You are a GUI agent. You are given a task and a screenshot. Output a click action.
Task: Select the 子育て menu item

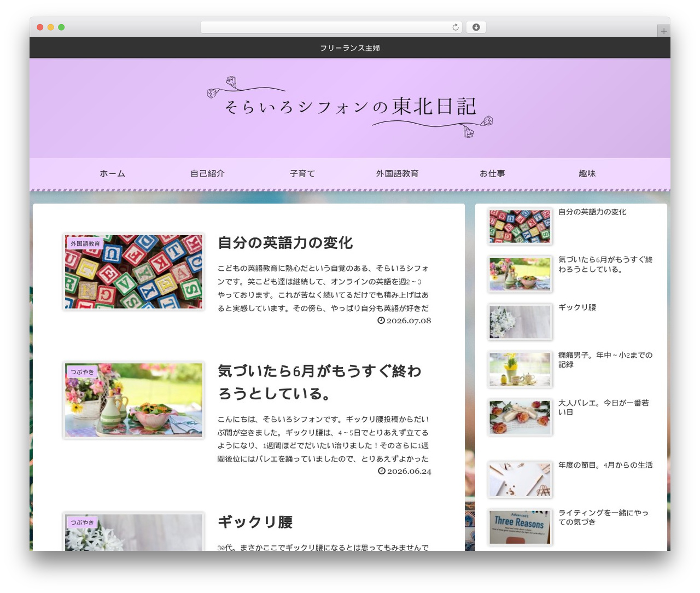[x=302, y=173]
